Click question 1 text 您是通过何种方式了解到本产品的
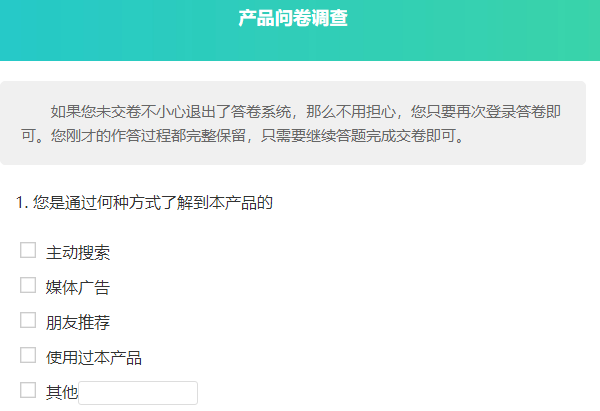 click(153, 202)
